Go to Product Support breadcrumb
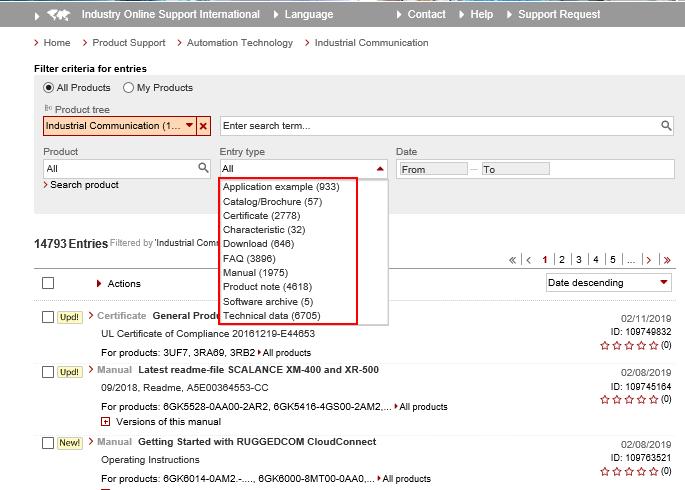685x490 pixels. point(129,43)
